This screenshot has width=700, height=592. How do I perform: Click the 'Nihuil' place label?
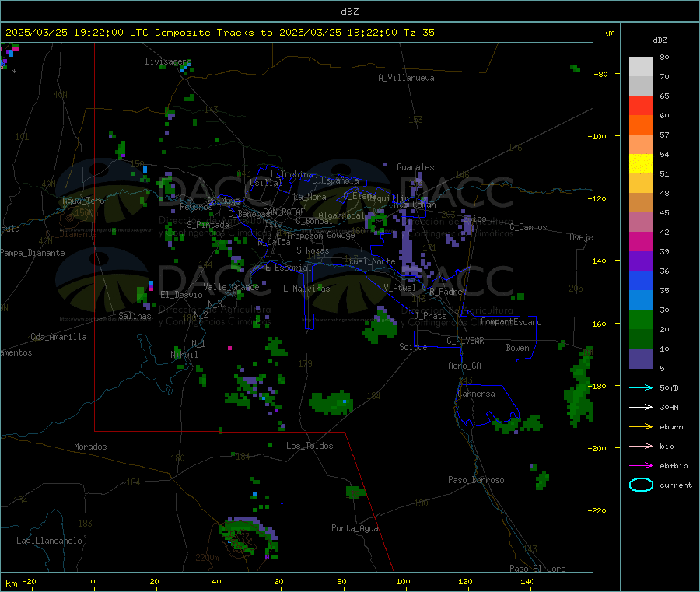184,355
